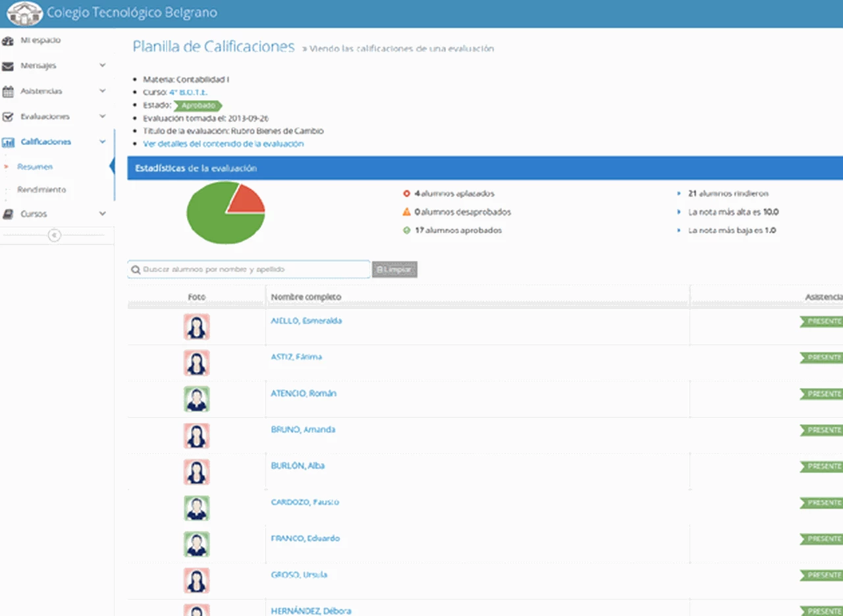Click the Calificaciones bar chart icon

coord(8,142)
